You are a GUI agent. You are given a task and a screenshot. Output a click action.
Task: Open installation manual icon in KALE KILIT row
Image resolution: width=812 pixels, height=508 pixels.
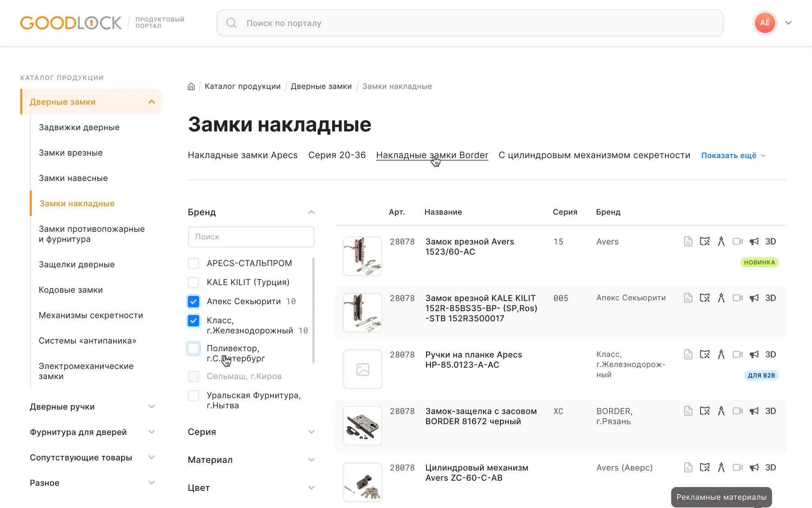tap(705, 298)
